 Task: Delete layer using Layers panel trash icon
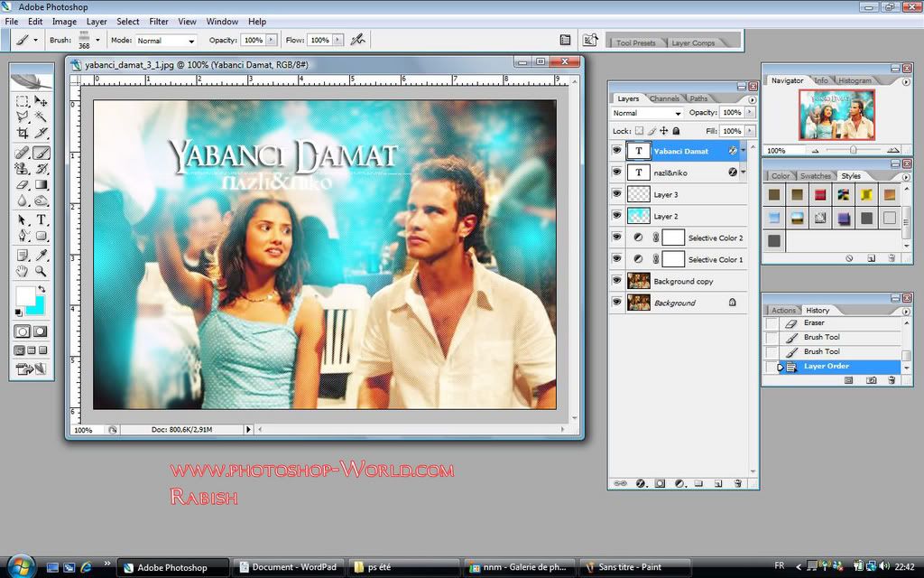[737, 484]
